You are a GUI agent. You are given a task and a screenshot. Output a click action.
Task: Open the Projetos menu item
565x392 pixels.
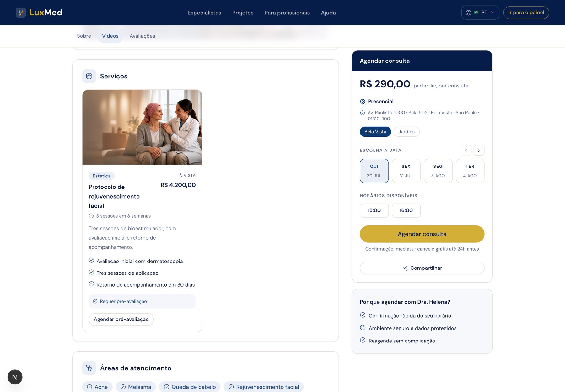(x=243, y=13)
